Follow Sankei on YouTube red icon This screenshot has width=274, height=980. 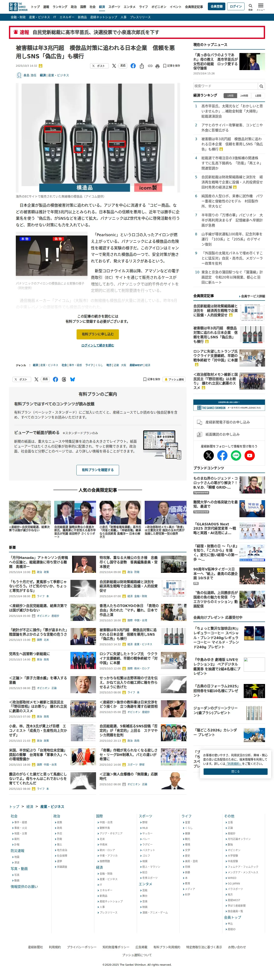click(250, 455)
